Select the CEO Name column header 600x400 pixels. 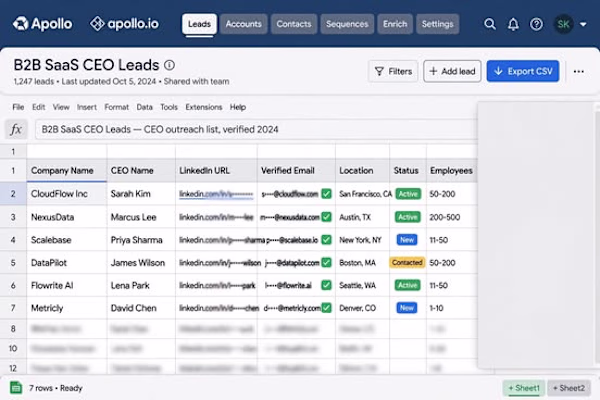[x=141, y=170]
